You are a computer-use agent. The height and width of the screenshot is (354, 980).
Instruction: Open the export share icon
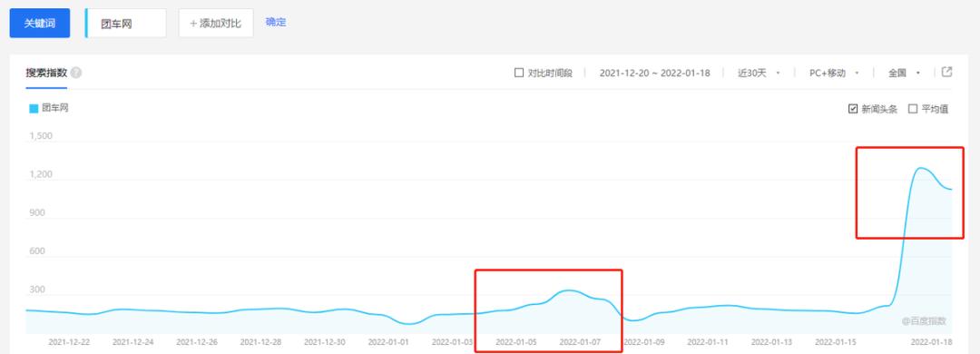pos(946,72)
